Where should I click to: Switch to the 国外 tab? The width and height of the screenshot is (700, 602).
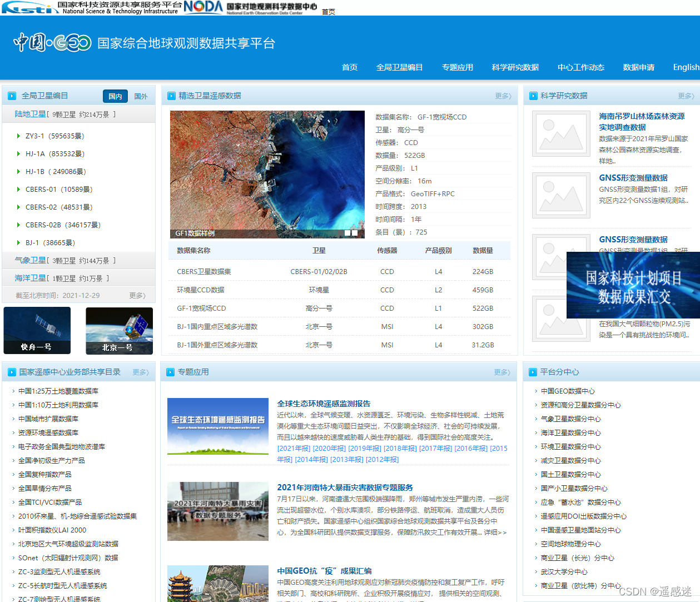pyautogui.click(x=141, y=96)
